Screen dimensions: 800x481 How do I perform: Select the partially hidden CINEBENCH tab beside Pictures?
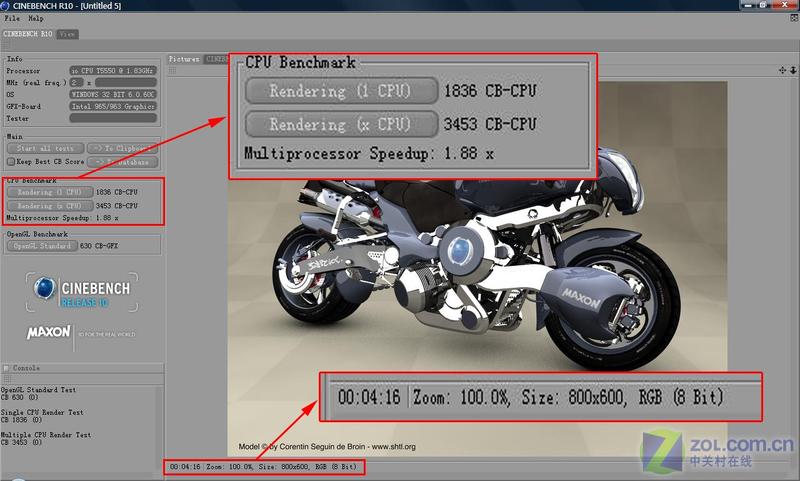coord(216,59)
